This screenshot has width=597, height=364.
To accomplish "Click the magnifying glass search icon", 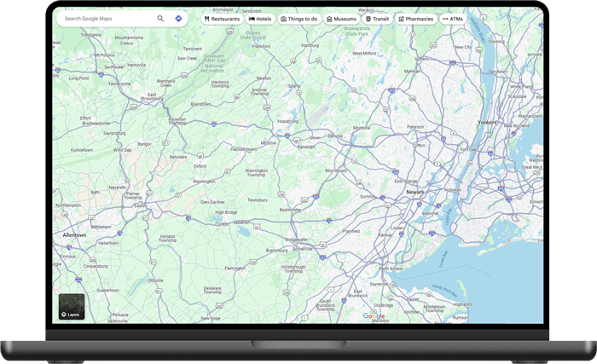I will coord(160,18).
